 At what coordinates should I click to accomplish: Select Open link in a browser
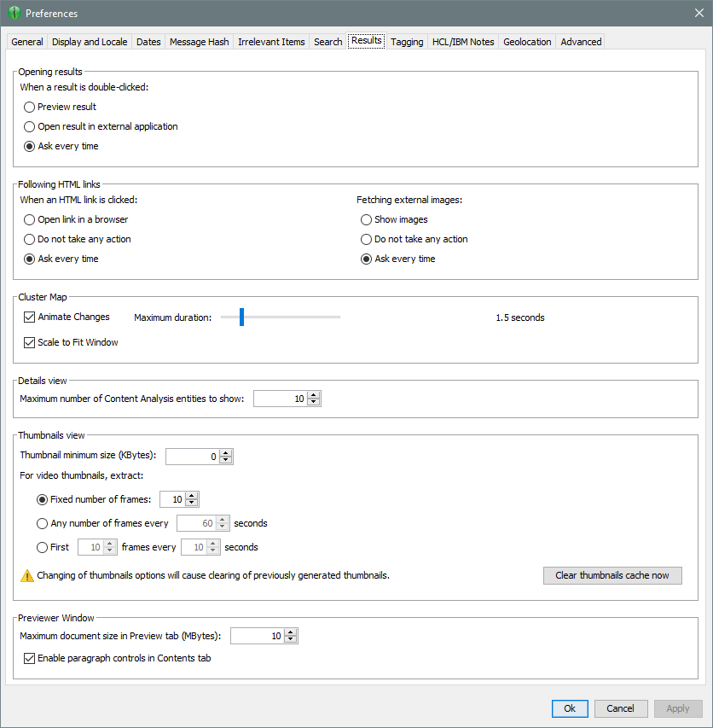[x=30, y=219]
